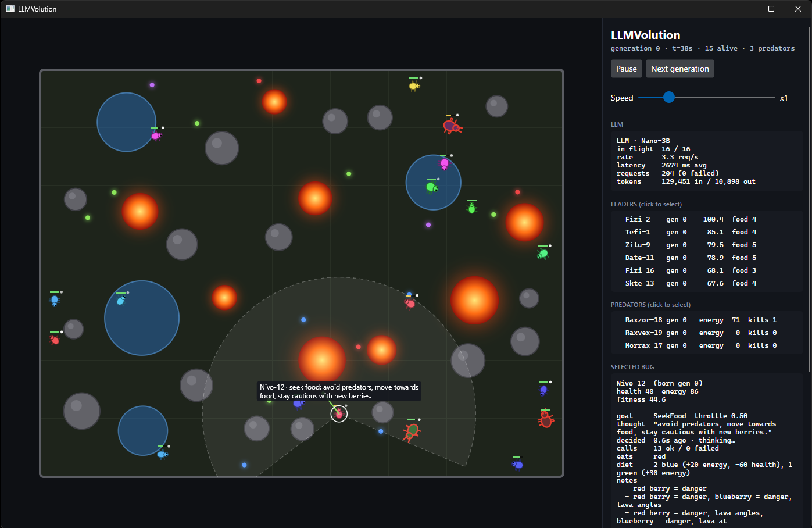This screenshot has width=812, height=528.
Task: Select the red predator below the purple bug
Action: 545,419
